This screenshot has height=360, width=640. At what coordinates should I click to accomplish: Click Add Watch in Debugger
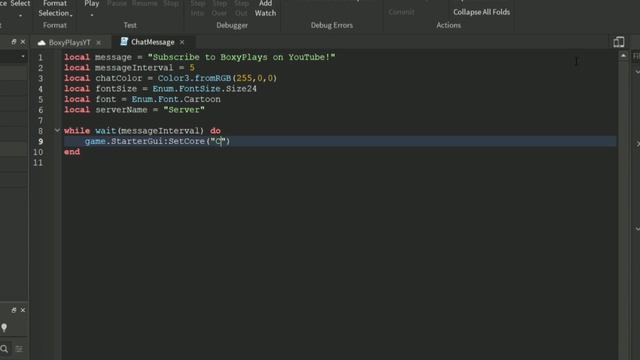[265, 8]
